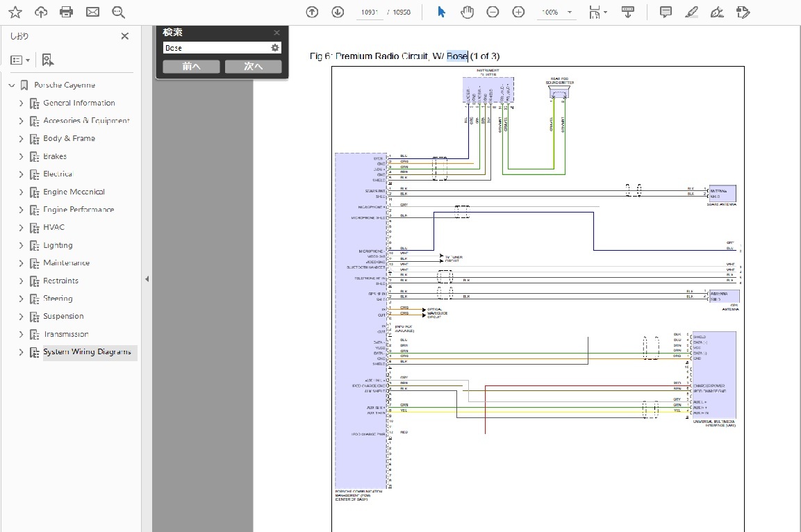
Task: Click the zoom out minus icon
Action: [493, 12]
